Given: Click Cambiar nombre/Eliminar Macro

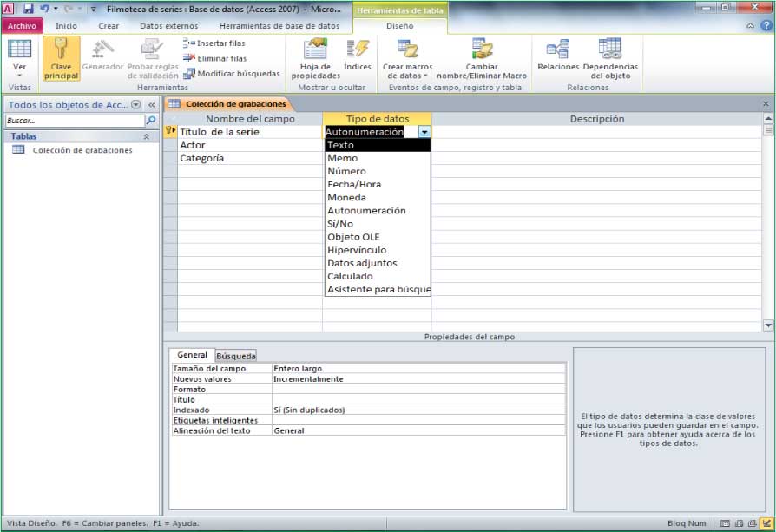Looking at the screenshot, I should pos(482,57).
